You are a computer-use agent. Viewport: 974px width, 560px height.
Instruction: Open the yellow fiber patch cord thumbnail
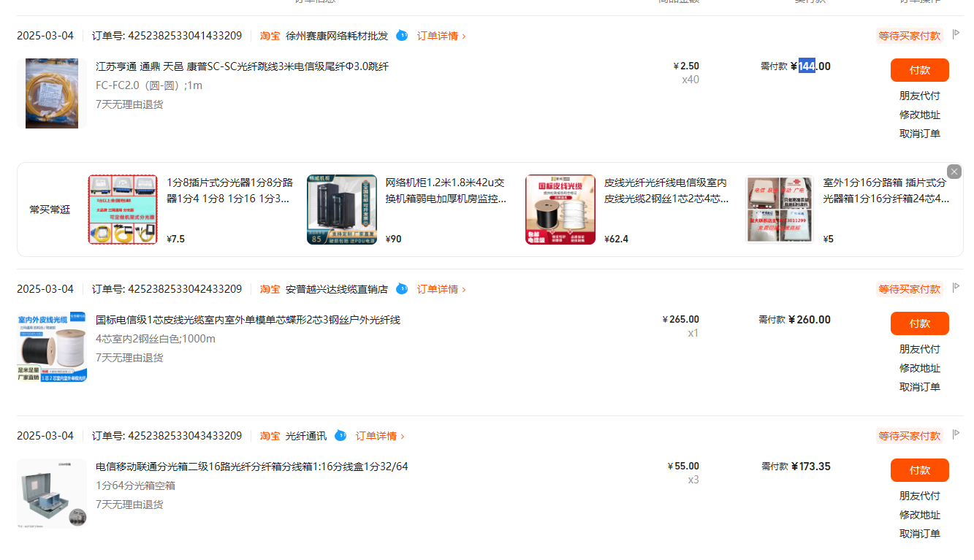click(51, 93)
